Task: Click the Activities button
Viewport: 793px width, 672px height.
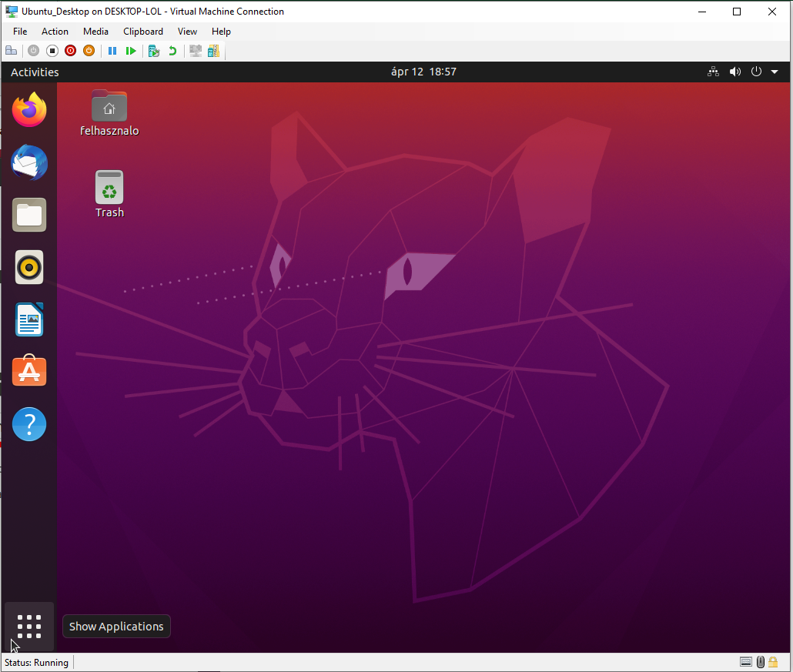Action: [35, 72]
